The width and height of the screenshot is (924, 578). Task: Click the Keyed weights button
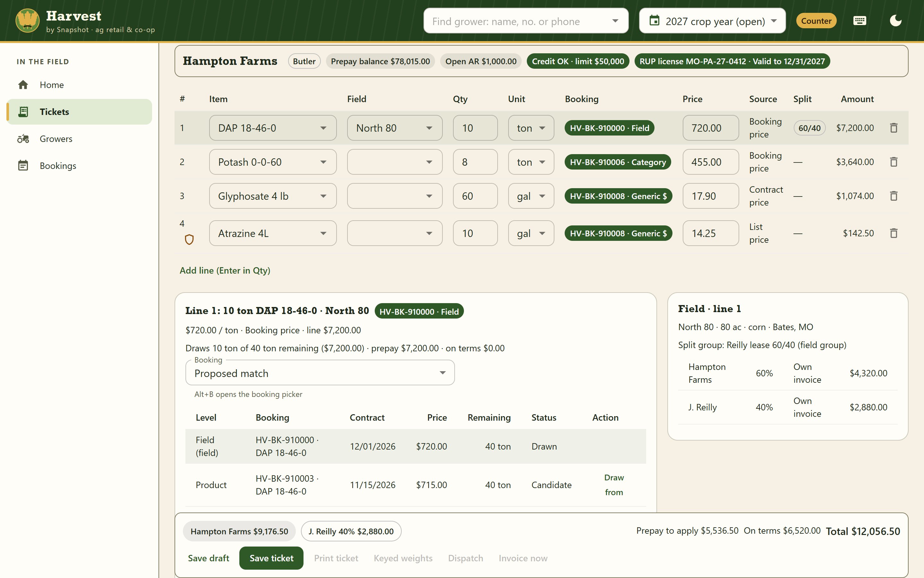pyautogui.click(x=403, y=558)
